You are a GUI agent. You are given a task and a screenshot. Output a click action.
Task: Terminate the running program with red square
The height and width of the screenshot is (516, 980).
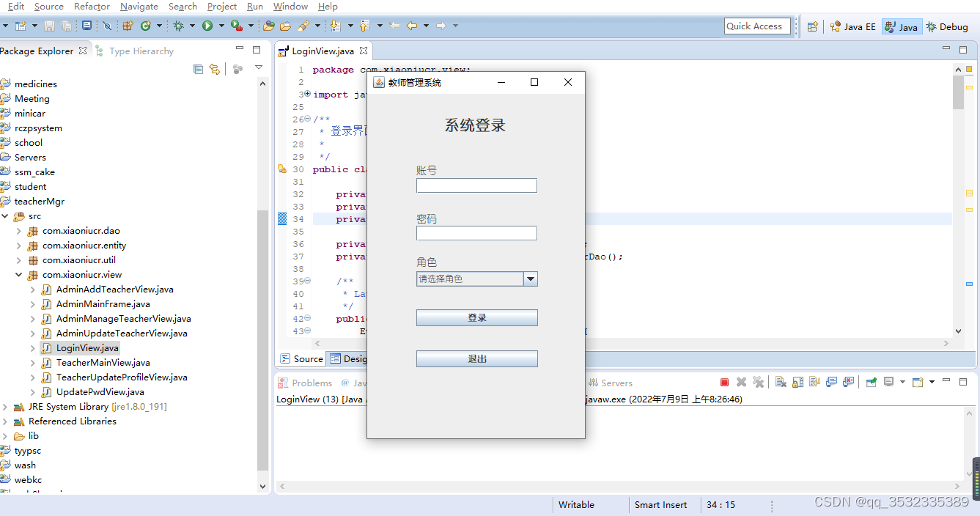click(724, 382)
